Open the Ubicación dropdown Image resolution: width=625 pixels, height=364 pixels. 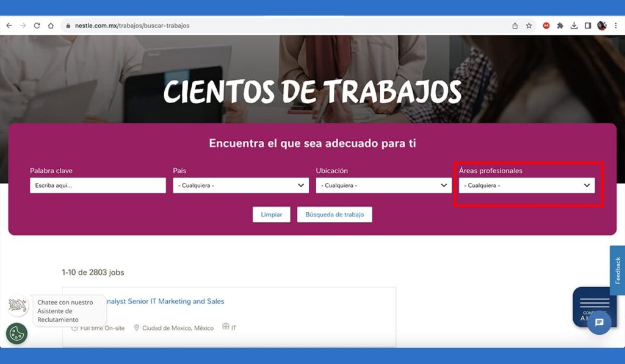pos(384,185)
